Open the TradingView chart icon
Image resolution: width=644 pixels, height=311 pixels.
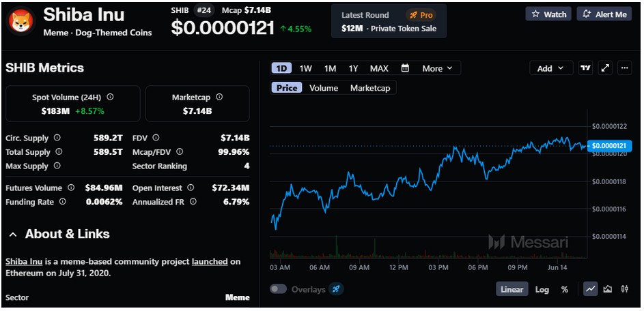(586, 68)
